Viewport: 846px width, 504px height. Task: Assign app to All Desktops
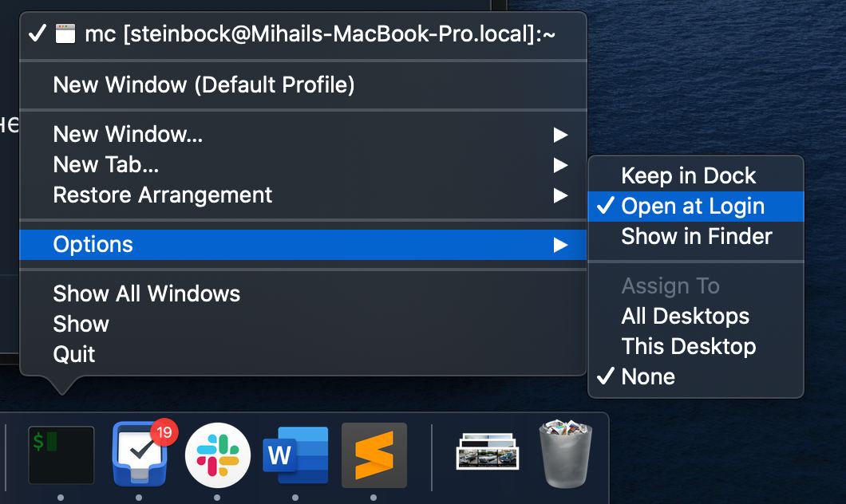coord(695,316)
